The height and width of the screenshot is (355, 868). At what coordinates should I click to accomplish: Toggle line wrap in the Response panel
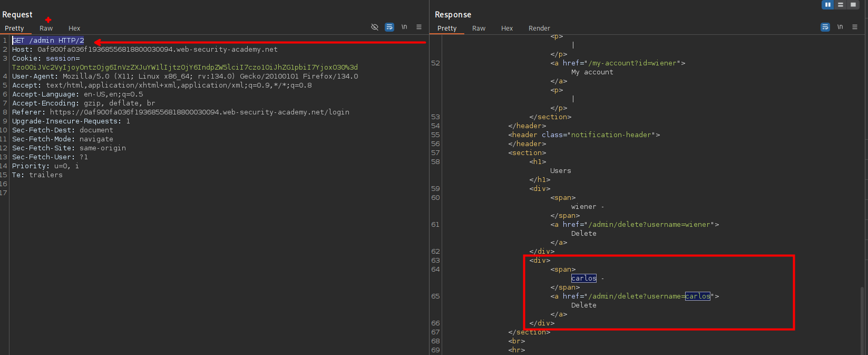pos(825,27)
